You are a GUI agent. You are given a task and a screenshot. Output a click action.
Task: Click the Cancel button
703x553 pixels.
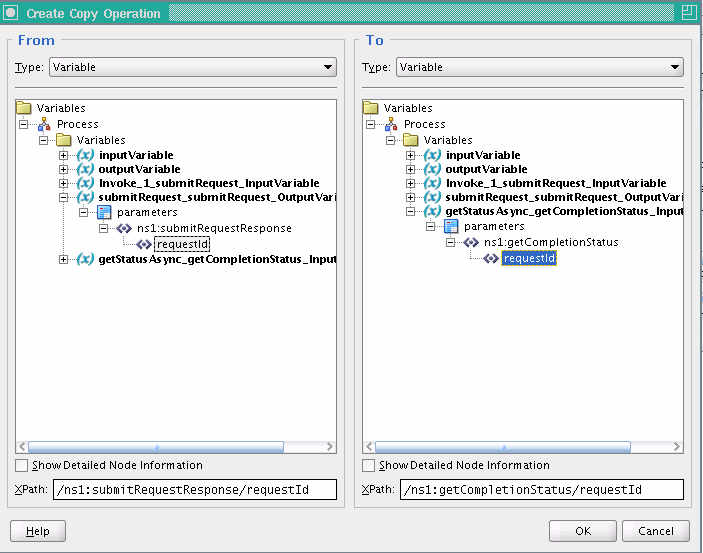[655, 531]
